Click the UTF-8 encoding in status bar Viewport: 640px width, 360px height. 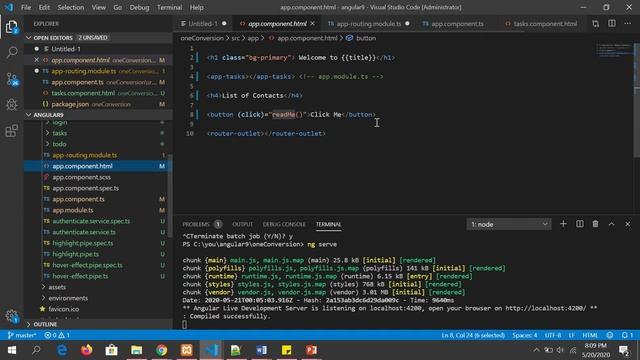[553, 335]
